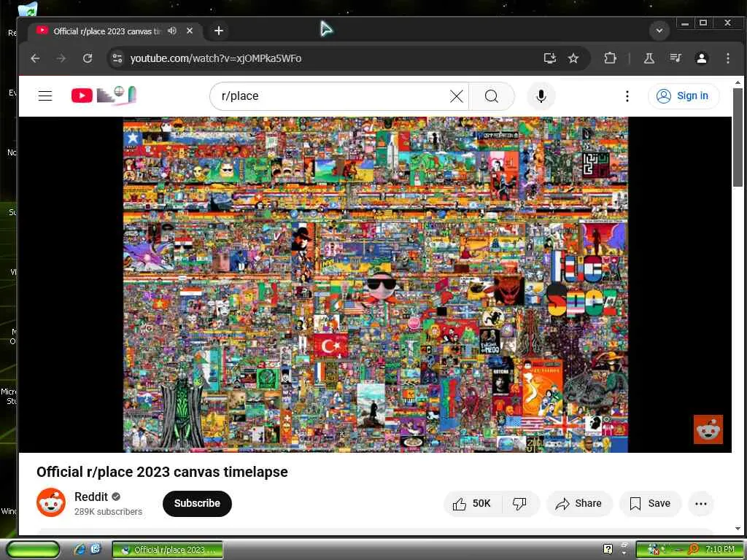
Task: Open the Extensions puzzle icon
Action: (x=610, y=58)
